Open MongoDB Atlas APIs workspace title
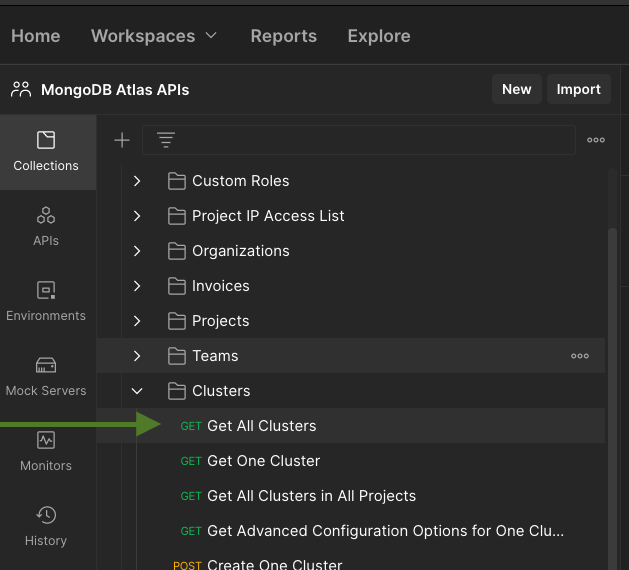 [115, 90]
